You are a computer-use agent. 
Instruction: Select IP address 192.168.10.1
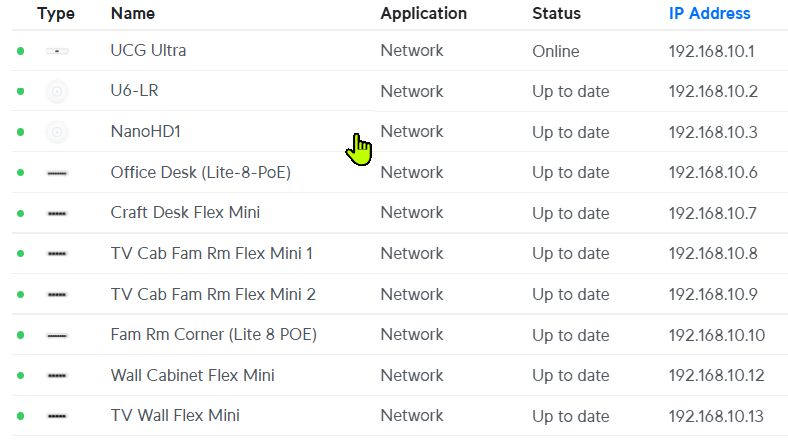click(x=709, y=51)
